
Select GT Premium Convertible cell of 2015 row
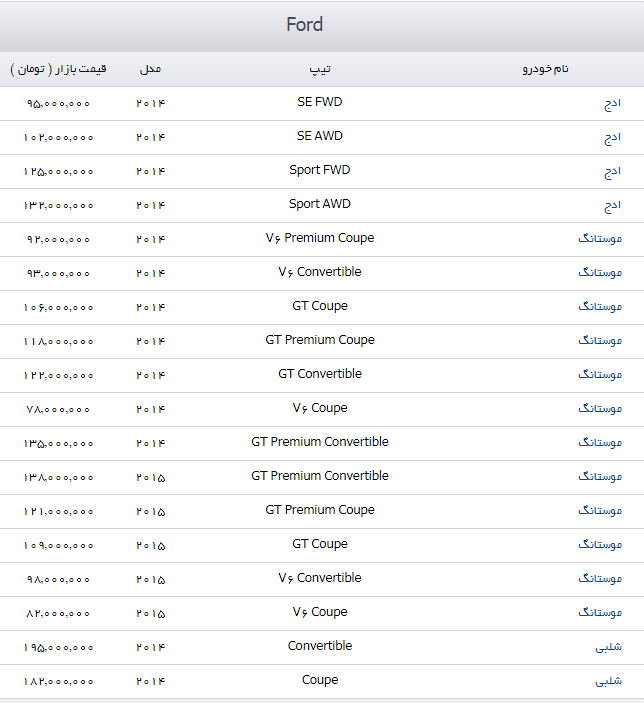[x=320, y=476]
